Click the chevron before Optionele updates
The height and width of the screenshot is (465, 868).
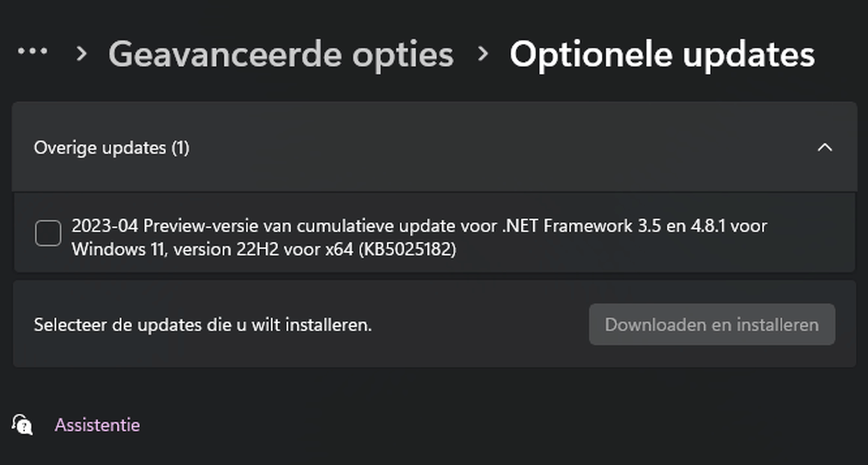[482, 54]
